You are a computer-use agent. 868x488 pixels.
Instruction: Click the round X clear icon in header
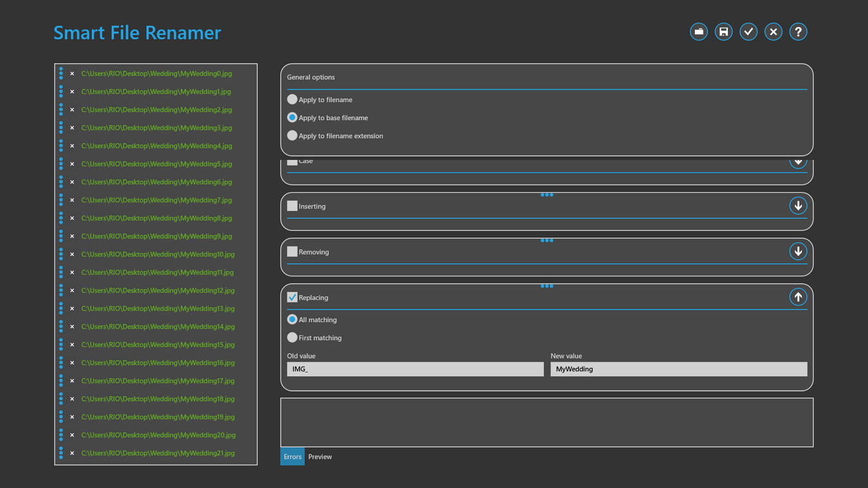(773, 32)
